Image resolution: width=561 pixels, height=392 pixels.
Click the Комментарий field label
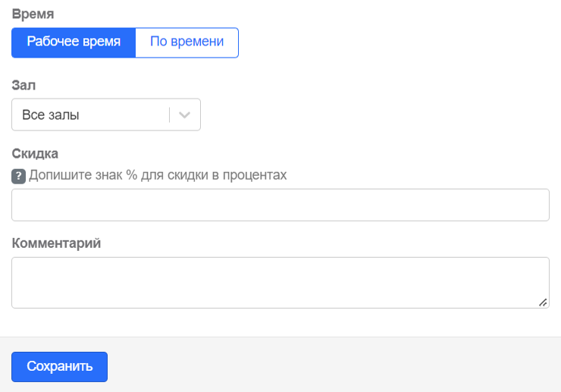click(56, 243)
